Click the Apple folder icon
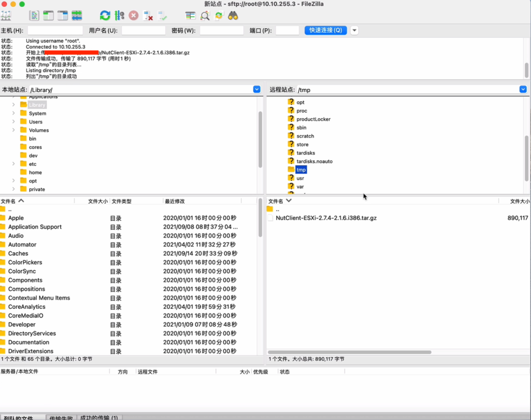Image resolution: width=531 pixels, height=420 pixels. point(3,218)
